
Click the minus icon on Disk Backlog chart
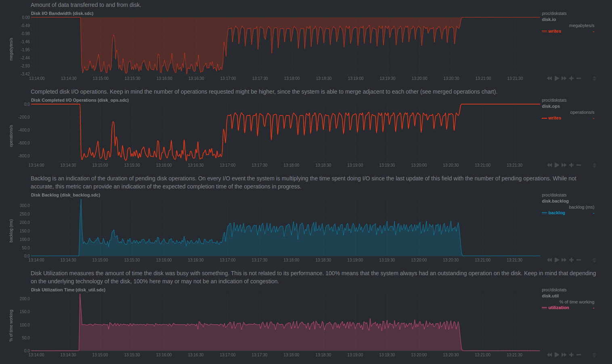[x=578, y=260]
